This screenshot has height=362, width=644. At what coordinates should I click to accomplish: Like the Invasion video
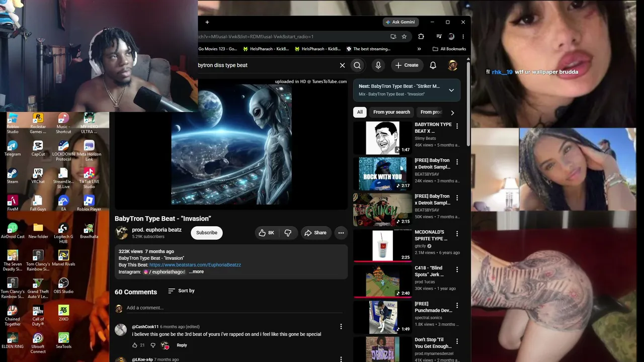coord(266,233)
